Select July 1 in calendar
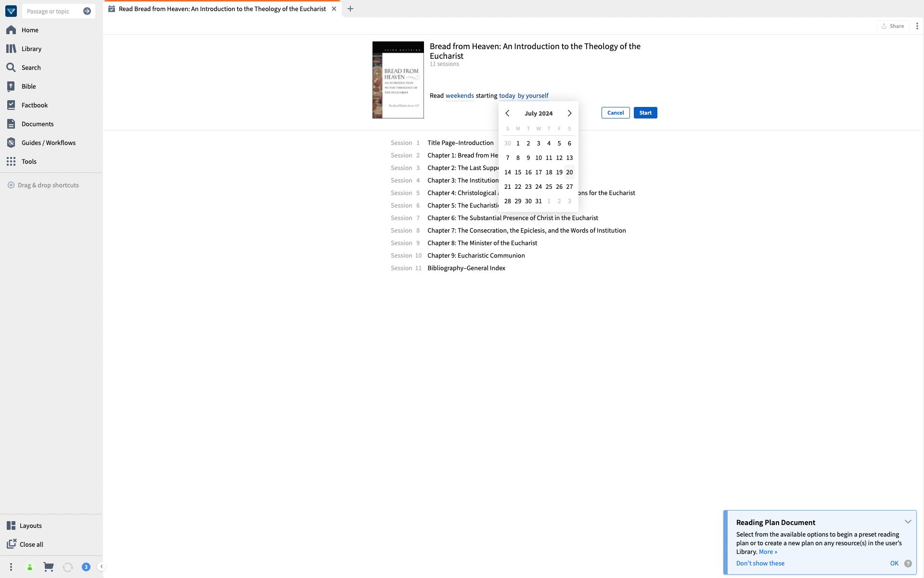 click(x=518, y=143)
